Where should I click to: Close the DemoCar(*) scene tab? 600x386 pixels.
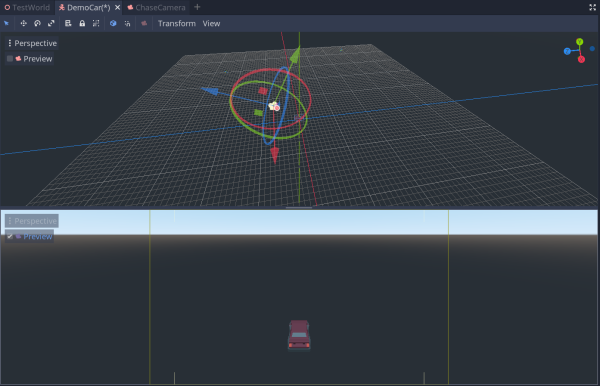click(x=117, y=7)
